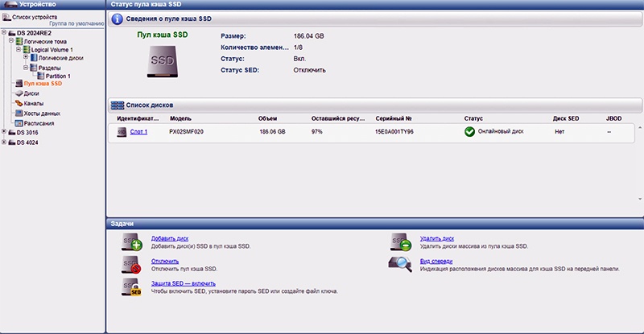Click the Разделы icon in tree

click(x=34, y=68)
